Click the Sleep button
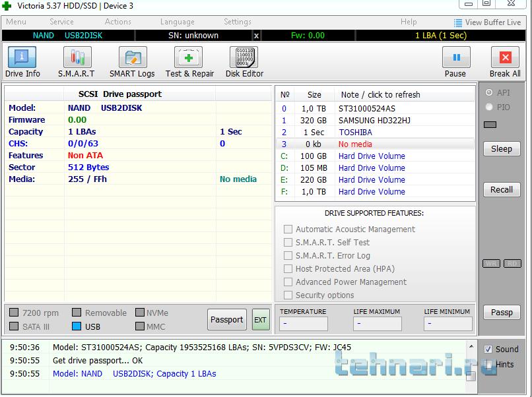The width and height of the screenshot is (532, 397). click(502, 149)
